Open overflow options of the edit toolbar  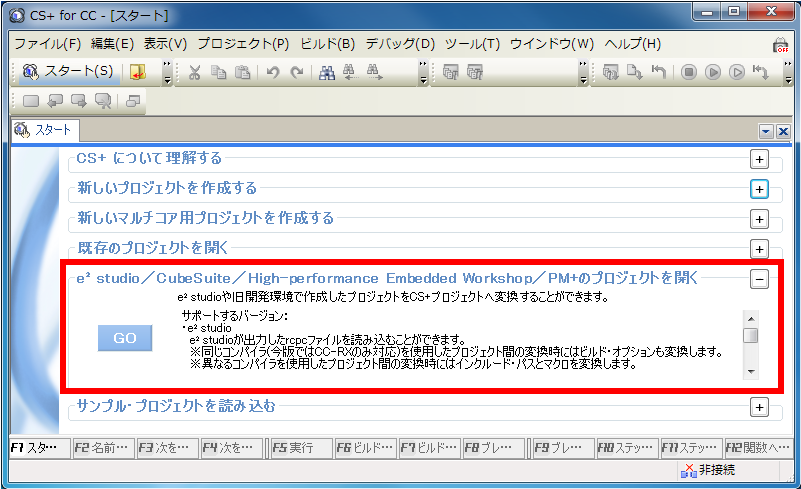(423, 73)
